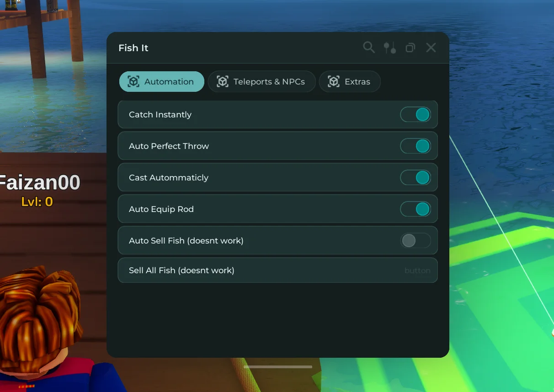Click the Lvl: 0 level label

pyautogui.click(x=37, y=201)
